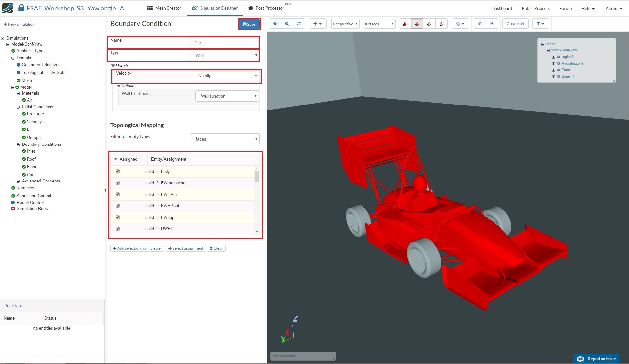This screenshot has height=364, width=629.
Task: Click the zoom out magnifier icon
Action: click(287, 24)
